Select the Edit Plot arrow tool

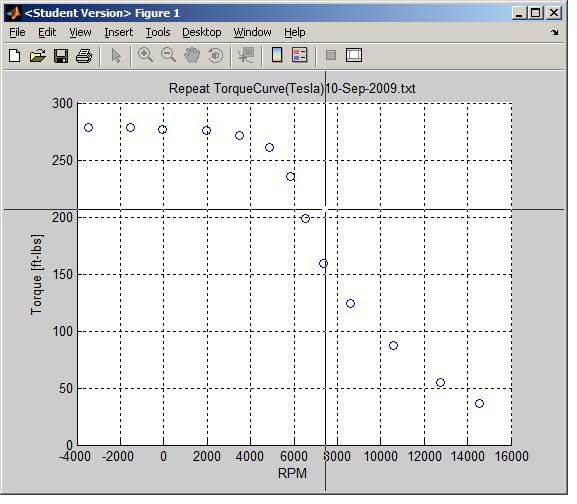pyautogui.click(x=116, y=56)
